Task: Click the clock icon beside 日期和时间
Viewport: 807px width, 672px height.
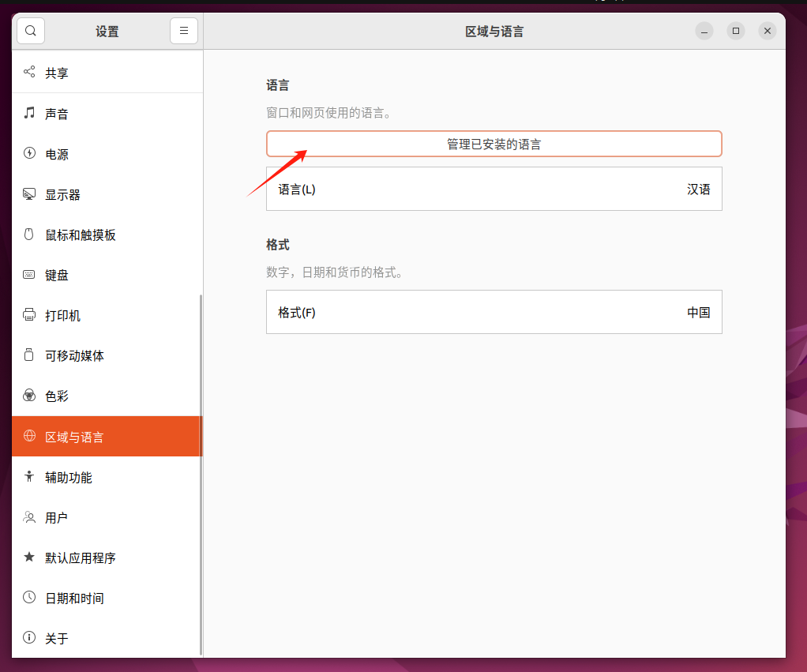Action: pyautogui.click(x=29, y=598)
